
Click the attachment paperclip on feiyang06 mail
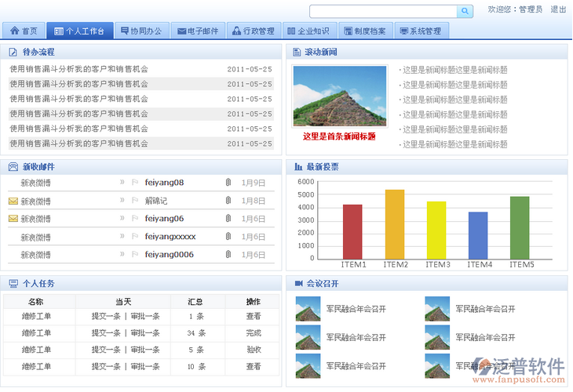[228, 219]
